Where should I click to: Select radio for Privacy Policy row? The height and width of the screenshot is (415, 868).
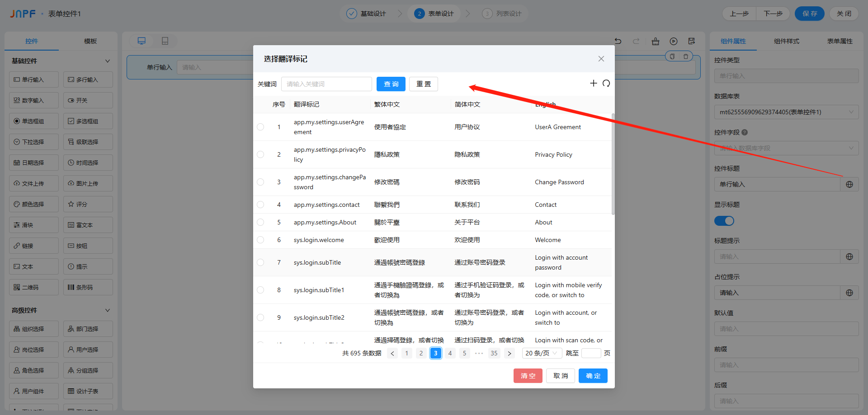pos(260,154)
